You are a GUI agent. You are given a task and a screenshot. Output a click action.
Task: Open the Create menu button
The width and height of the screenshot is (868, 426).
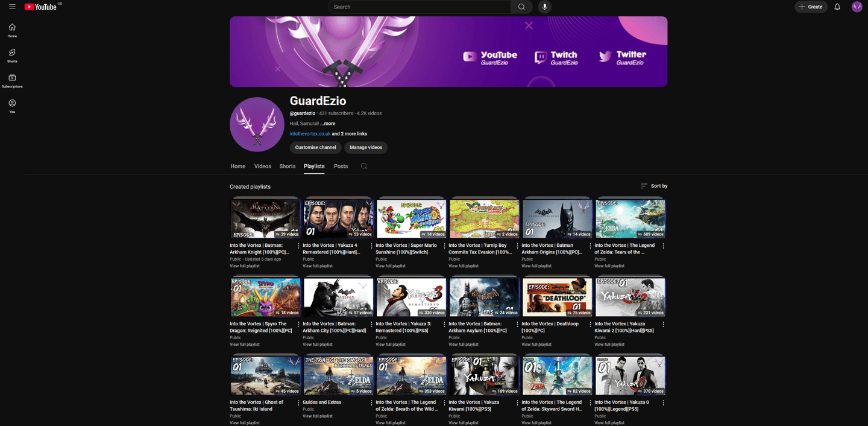(811, 7)
